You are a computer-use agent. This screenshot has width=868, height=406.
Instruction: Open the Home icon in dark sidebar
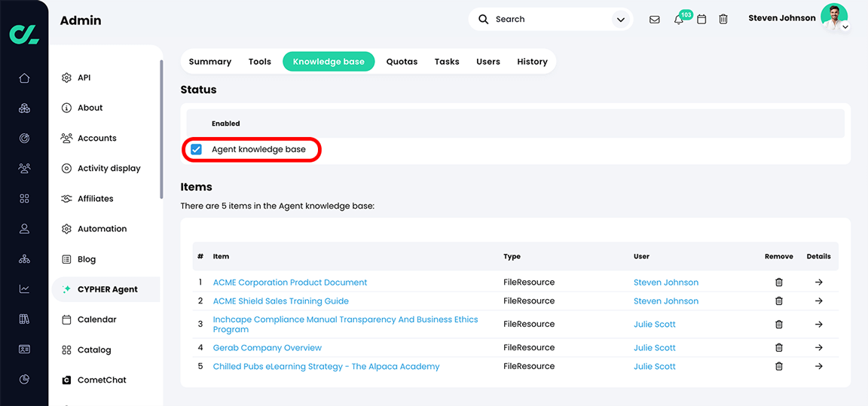24,78
